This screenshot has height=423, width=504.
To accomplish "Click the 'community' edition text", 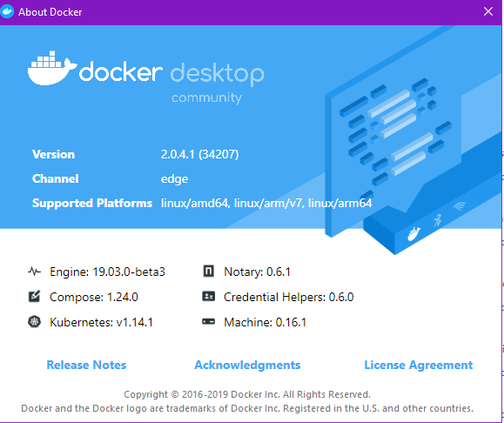I will pos(206,97).
